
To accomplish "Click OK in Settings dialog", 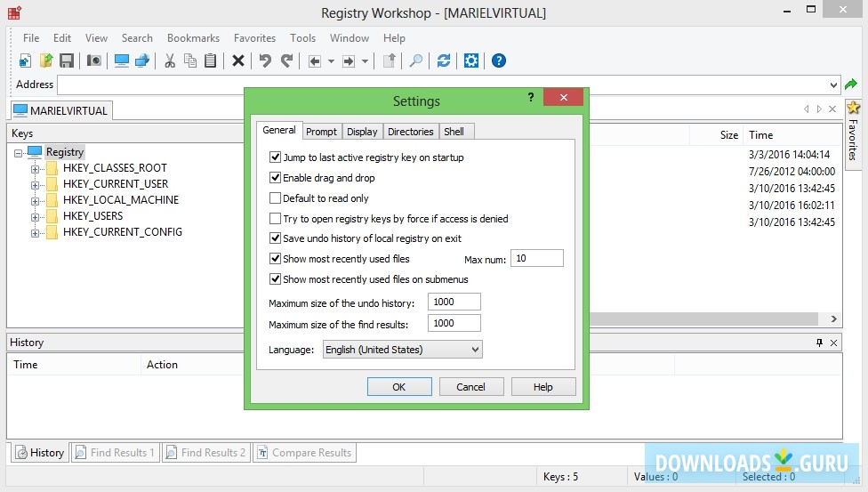I will (399, 387).
